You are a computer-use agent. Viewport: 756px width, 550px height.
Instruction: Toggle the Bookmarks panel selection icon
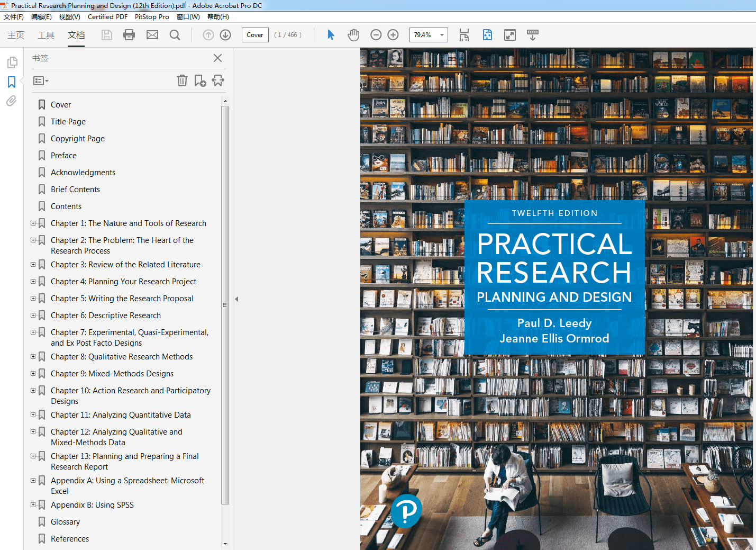tap(11, 82)
